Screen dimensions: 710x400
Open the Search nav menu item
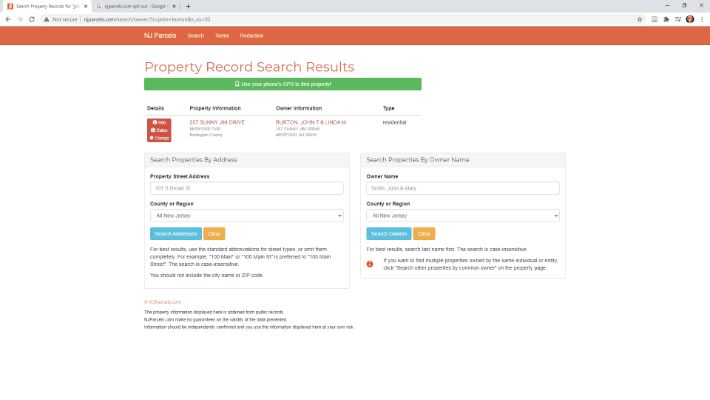[196, 36]
